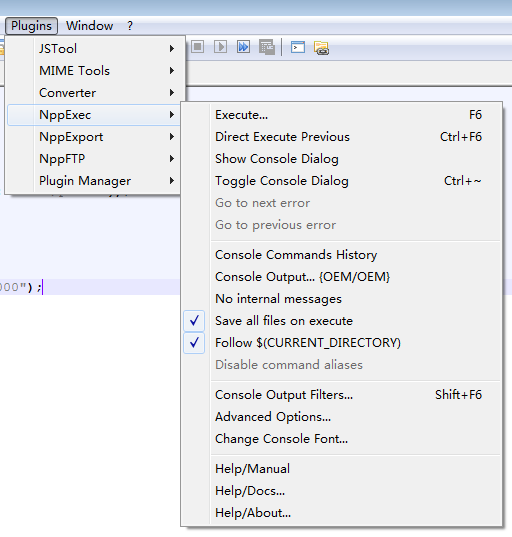Image resolution: width=512 pixels, height=537 pixels.
Task: Choose Execute... from NppExec menu
Action: 341,115
